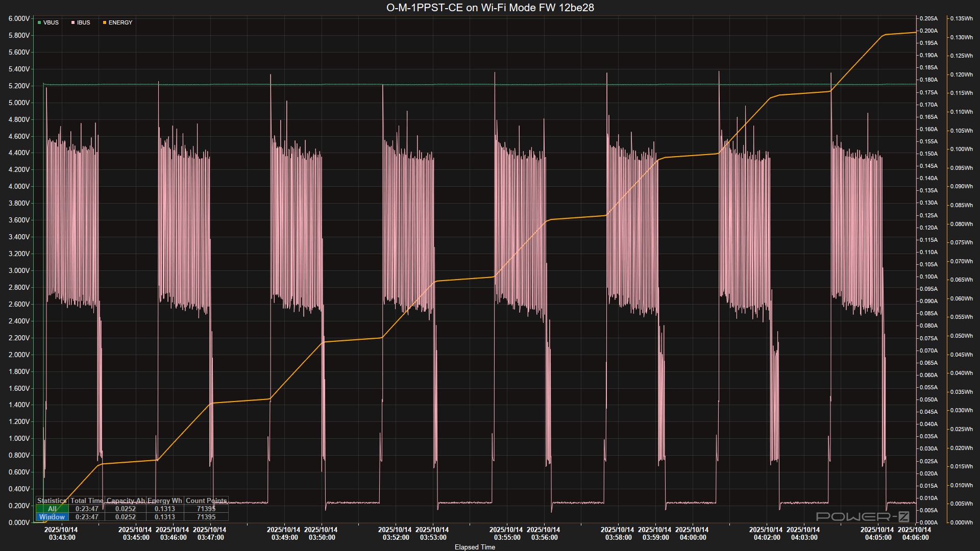Click the orange ENERGY legend swatch
The height and width of the screenshot is (551, 980).
(105, 23)
